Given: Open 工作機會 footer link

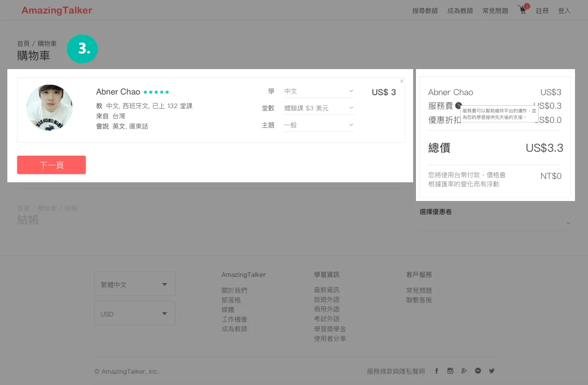Looking at the screenshot, I should click(234, 319).
